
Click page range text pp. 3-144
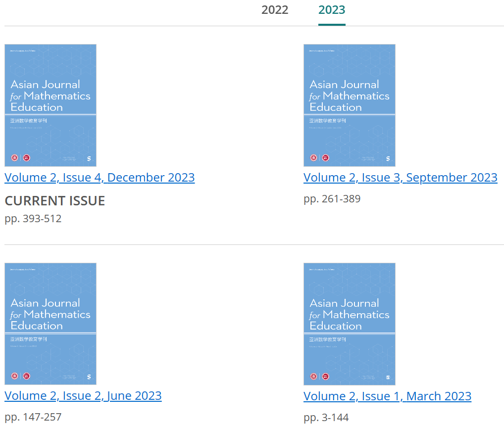(326, 418)
